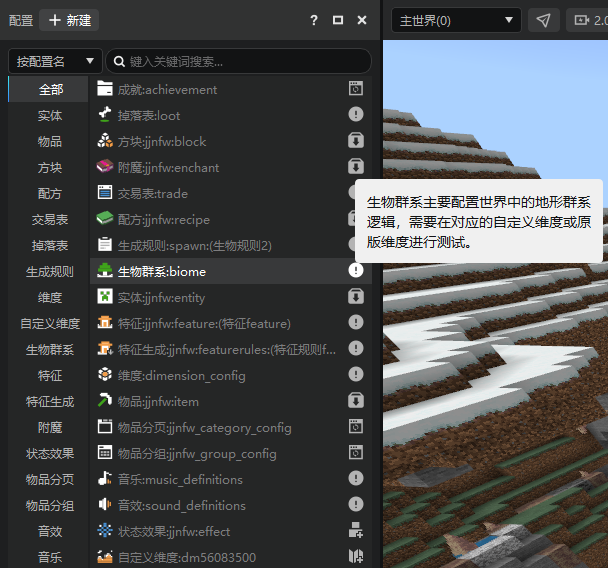The image size is (608, 568).
Task: Click the keyword search input field
Action: [238, 61]
